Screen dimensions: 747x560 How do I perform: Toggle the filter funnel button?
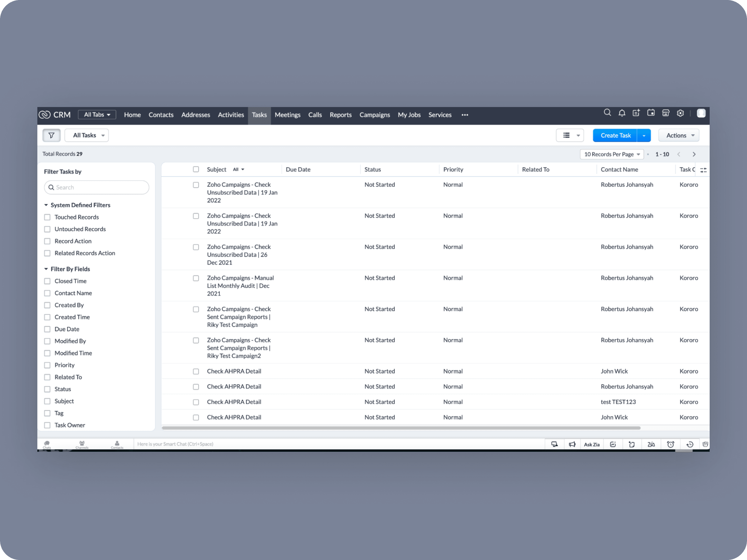[x=51, y=135]
